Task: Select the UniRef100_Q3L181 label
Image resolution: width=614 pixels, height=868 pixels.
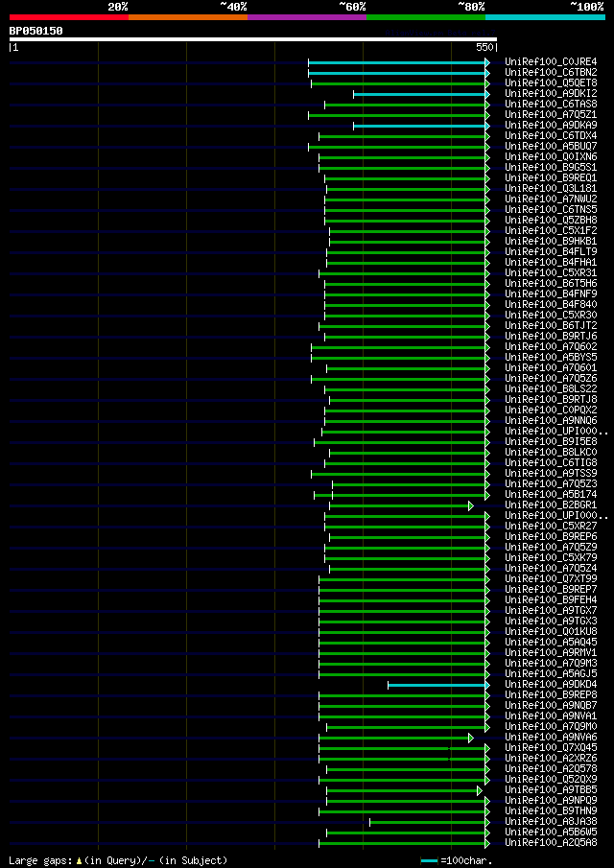Action: click(551, 188)
